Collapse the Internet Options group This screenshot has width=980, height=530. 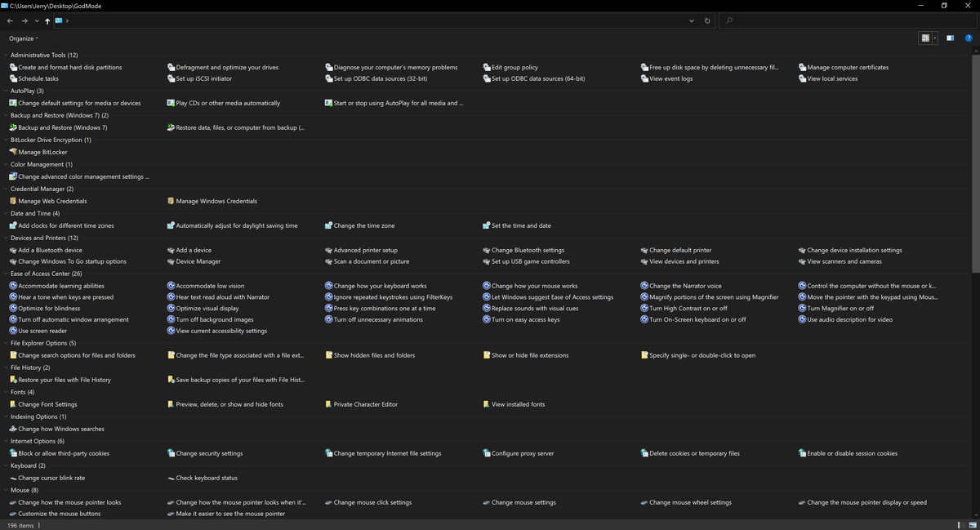pos(6,442)
